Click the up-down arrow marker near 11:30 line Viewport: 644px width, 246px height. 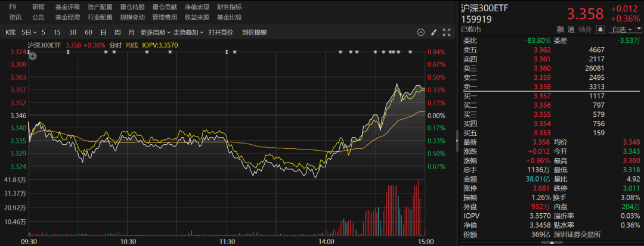(x=227, y=52)
